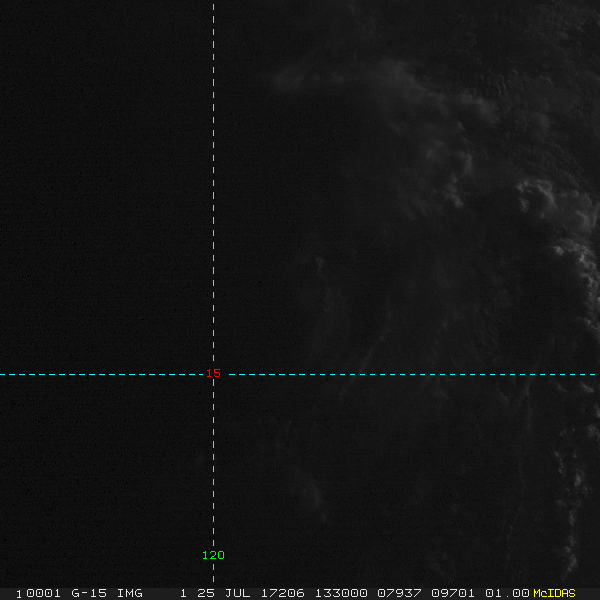The height and width of the screenshot is (600, 600).
Task: Click the cyan dashed latitude line right of 15
Action: 400,374
